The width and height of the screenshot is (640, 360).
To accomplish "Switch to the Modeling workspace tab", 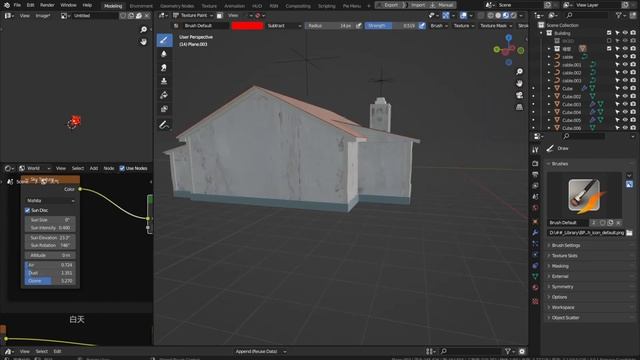I will pyautogui.click(x=113, y=6).
